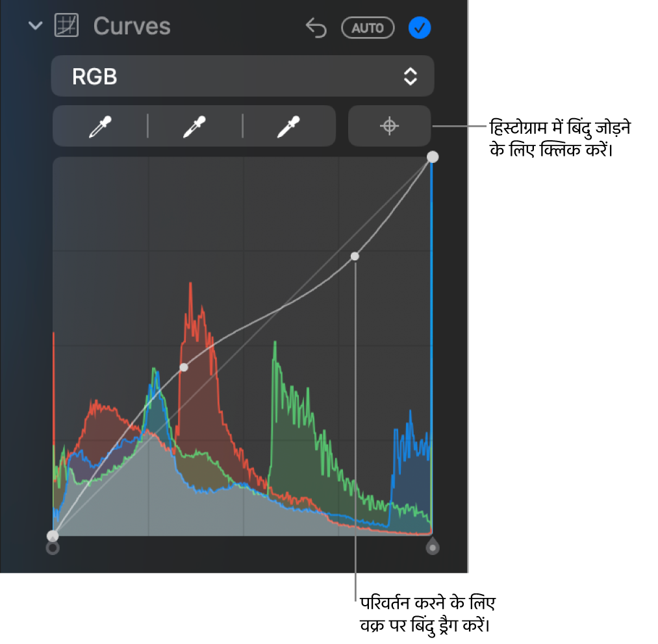The image size is (658, 644).
Task: Click the Curves section title
Action: click(x=132, y=26)
